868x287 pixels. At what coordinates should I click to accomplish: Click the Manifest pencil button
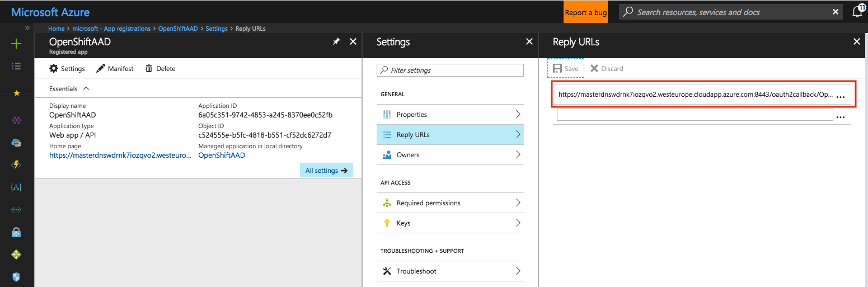click(x=115, y=69)
